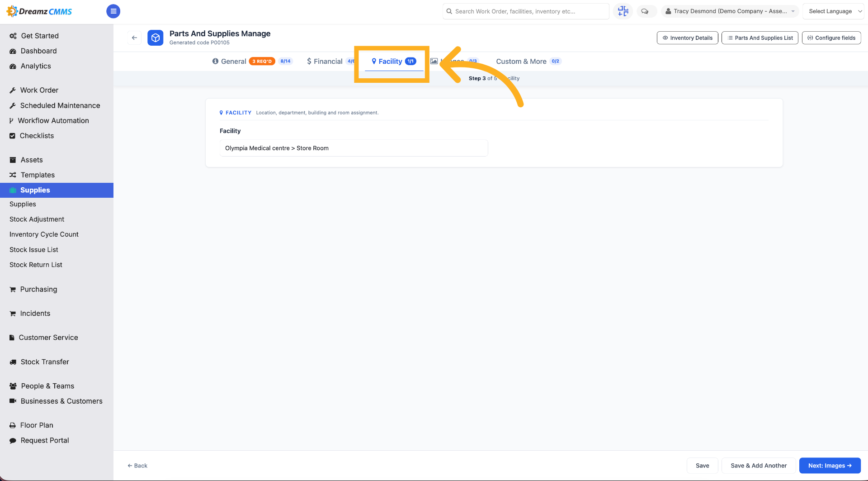The image size is (868, 481).
Task: Click the Configure fields button
Action: tap(831, 38)
